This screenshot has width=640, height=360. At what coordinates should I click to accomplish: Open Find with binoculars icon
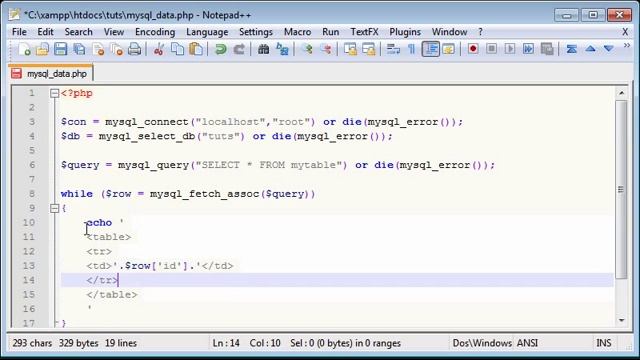(263, 49)
